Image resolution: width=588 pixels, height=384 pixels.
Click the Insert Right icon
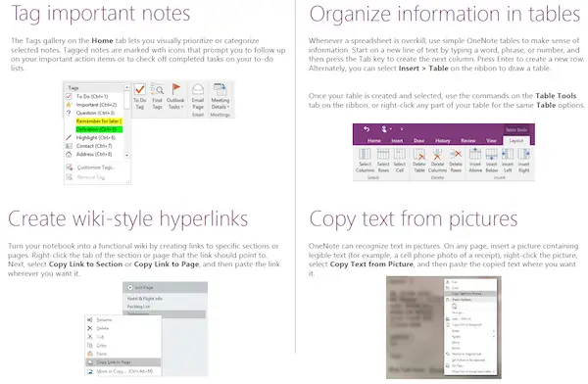coord(524,154)
